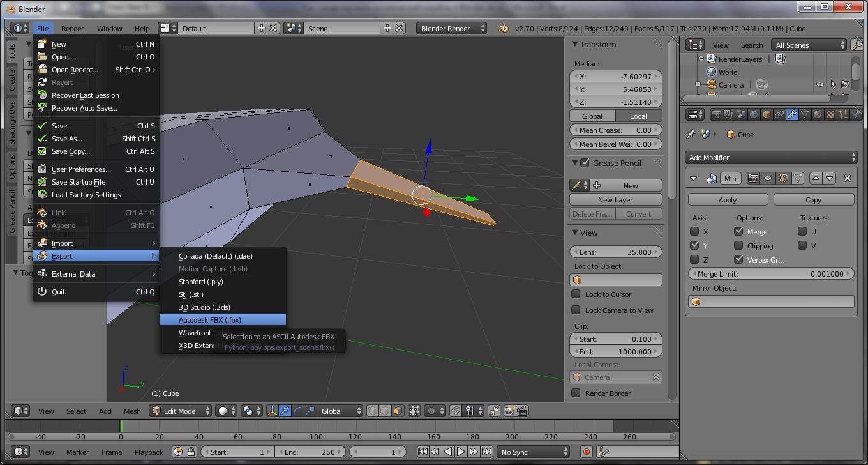Move the Mirror modifier down
This screenshot has height=465, width=868.
tap(829, 178)
